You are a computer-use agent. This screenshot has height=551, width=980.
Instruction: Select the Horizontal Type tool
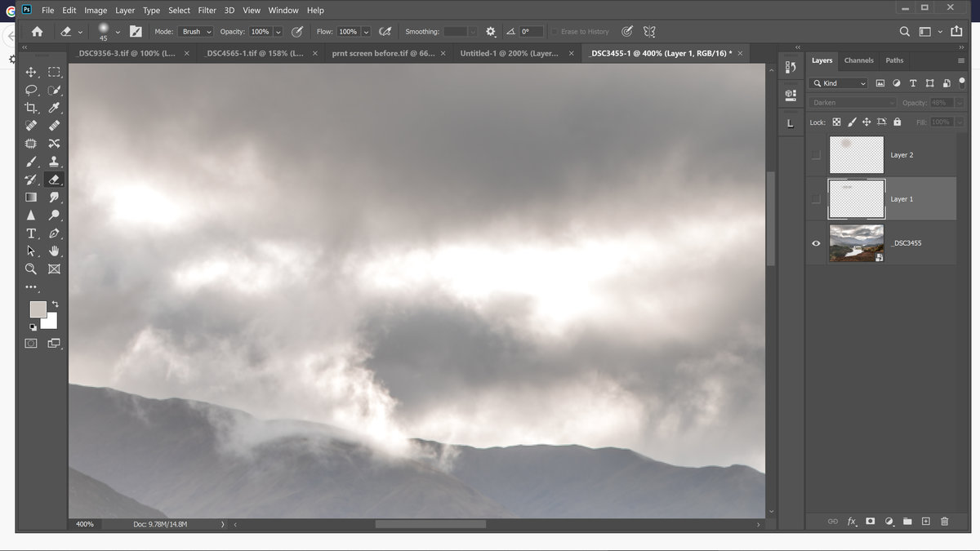point(31,233)
